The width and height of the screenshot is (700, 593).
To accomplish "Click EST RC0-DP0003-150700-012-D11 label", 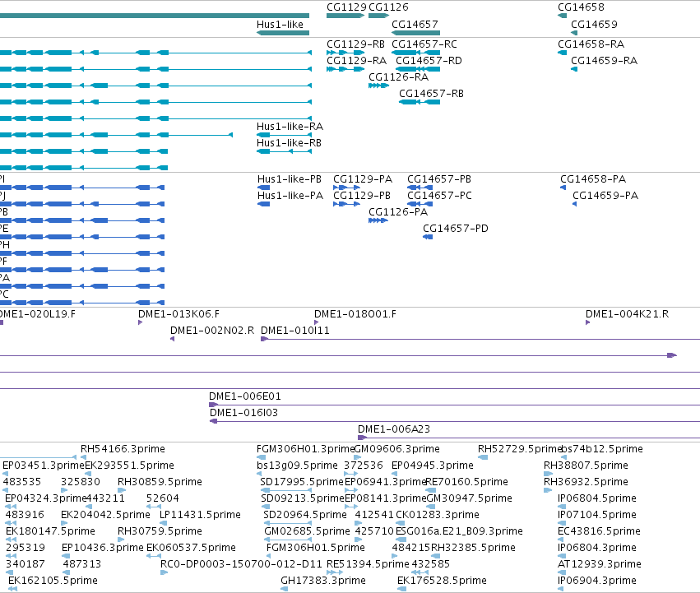I will click(x=241, y=564).
